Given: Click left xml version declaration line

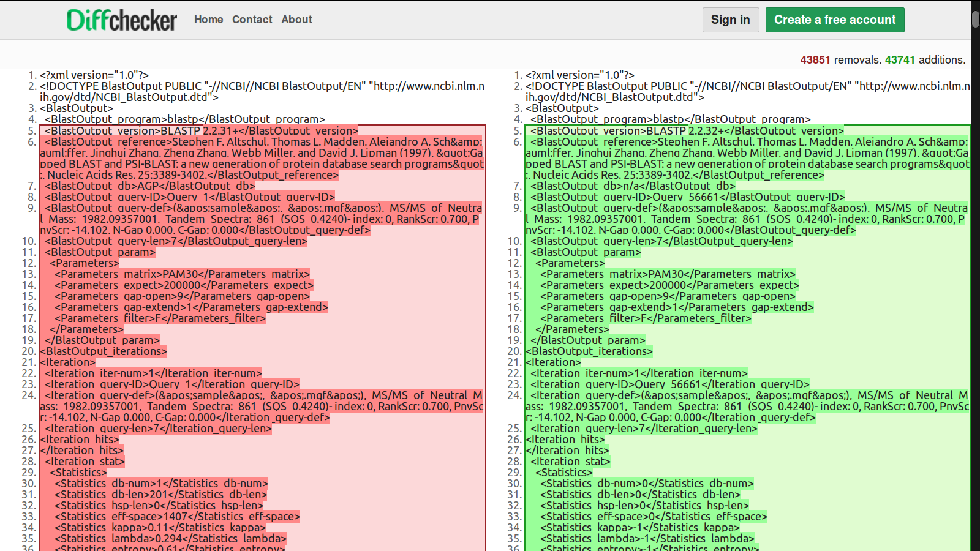Looking at the screenshot, I should coord(94,75).
